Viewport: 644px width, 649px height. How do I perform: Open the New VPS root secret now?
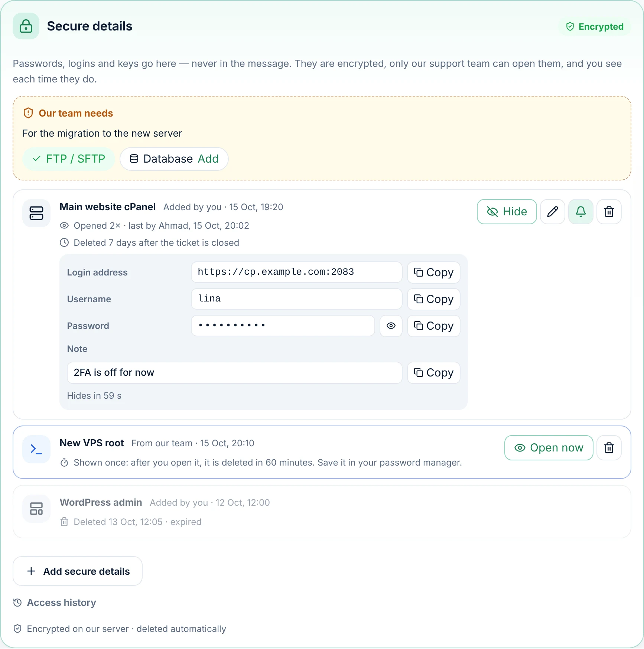(549, 448)
